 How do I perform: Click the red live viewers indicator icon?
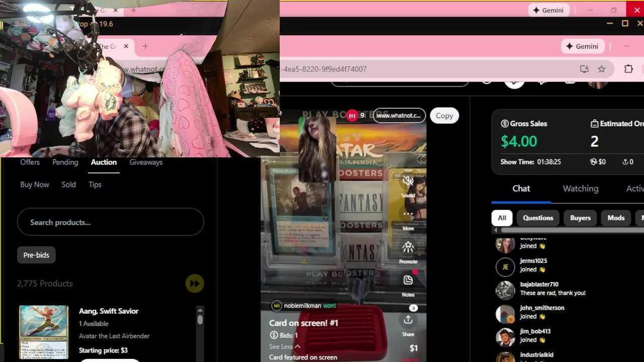click(352, 116)
